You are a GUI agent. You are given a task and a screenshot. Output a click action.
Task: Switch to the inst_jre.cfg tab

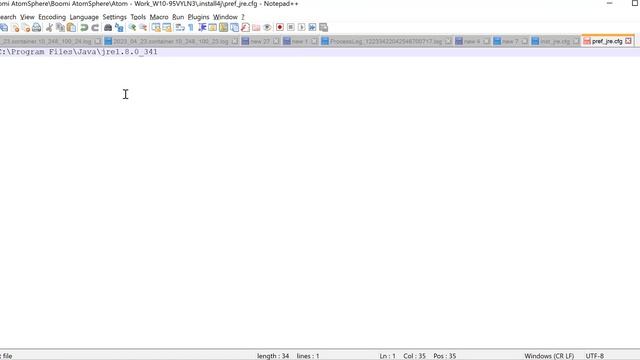(555, 41)
